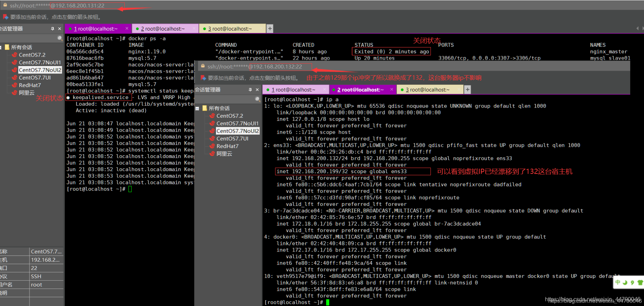The image size is (644, 306).
Task: Open RedHat7 session in the 131 window tree
Action: 30,85
